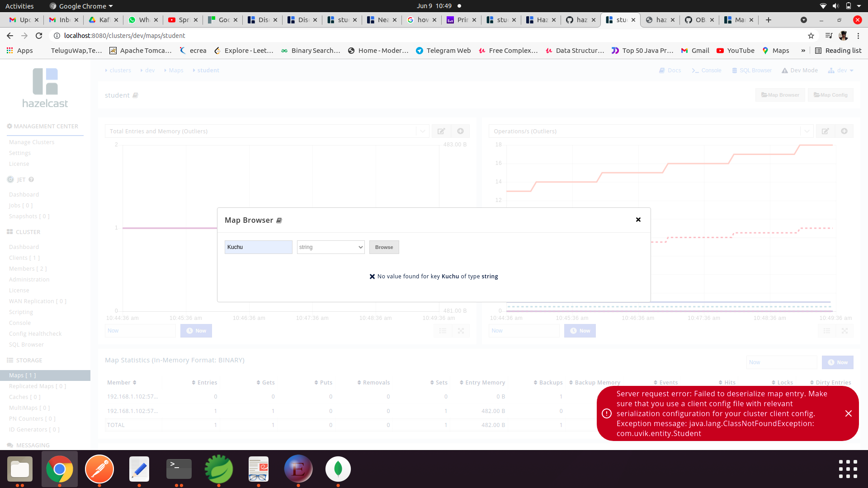Viewport: 868px width, 488px height.
Task: Open the Telegram Web bookmark
Action: tap(443, 51)
